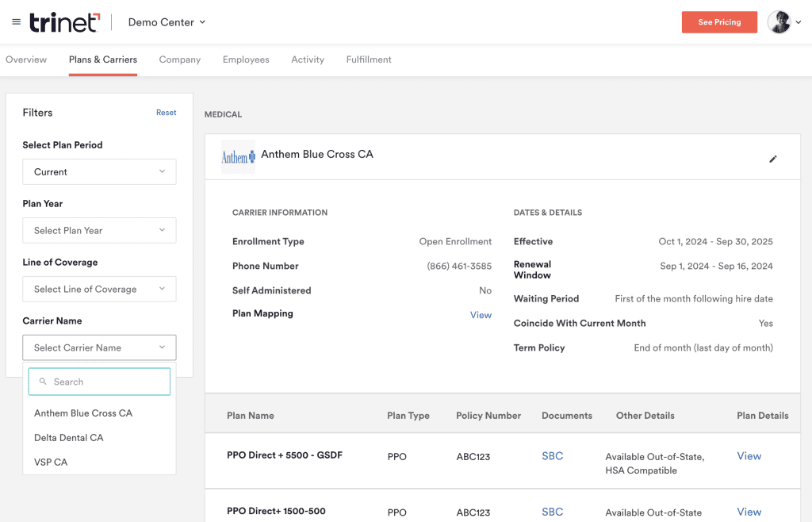
Task: Collapse the Select Carrier Name dropdown
Action: click(x=99, y=347)
